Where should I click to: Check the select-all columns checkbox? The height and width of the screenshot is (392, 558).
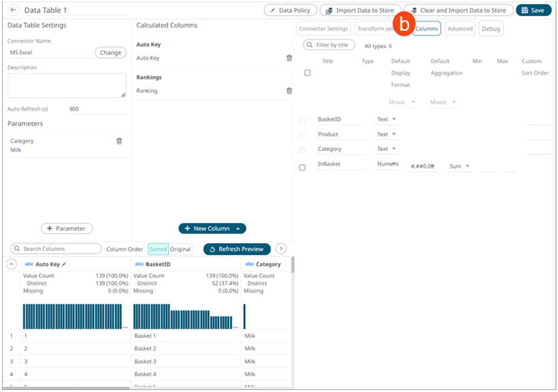306,73
